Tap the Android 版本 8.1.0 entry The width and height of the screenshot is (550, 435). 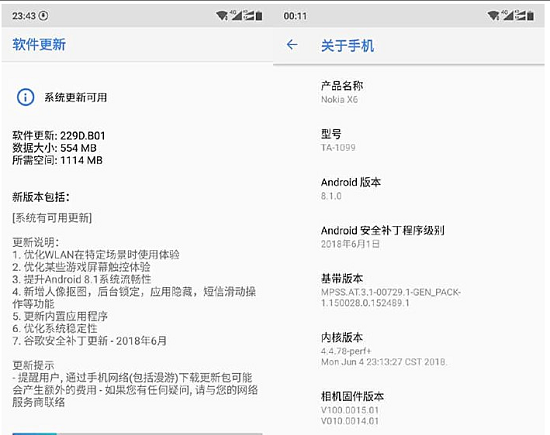coord(409,189)
